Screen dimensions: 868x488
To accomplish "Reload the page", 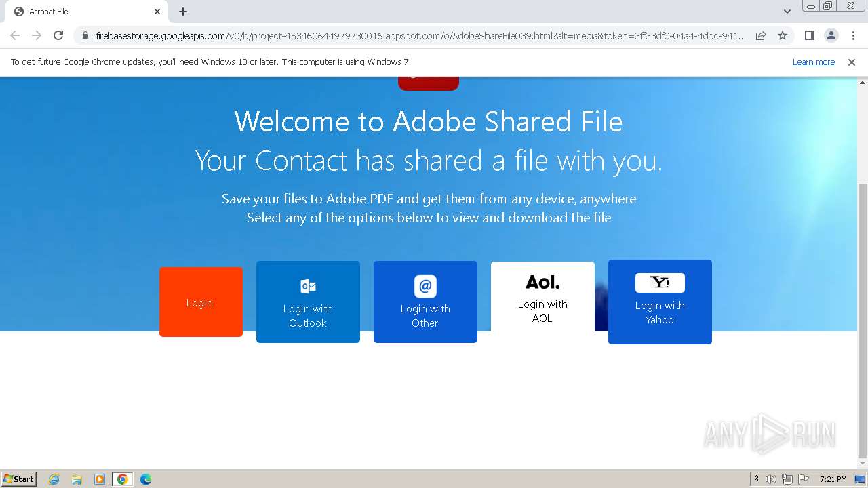I will click(x=58, y=35).
